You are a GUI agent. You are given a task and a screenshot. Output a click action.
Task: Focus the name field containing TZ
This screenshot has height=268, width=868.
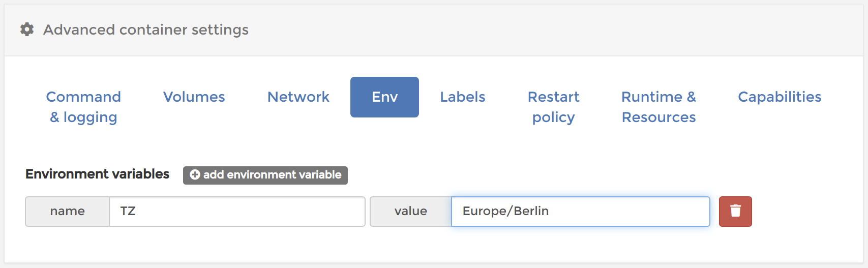pyautogui.click(x=237, y=211)
